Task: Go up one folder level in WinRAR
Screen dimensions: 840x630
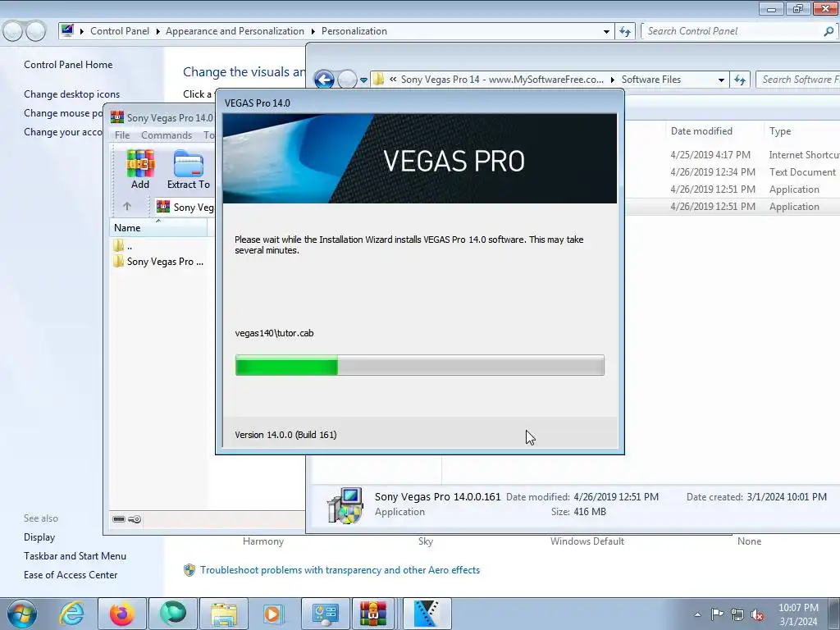Action: [127, 206]
